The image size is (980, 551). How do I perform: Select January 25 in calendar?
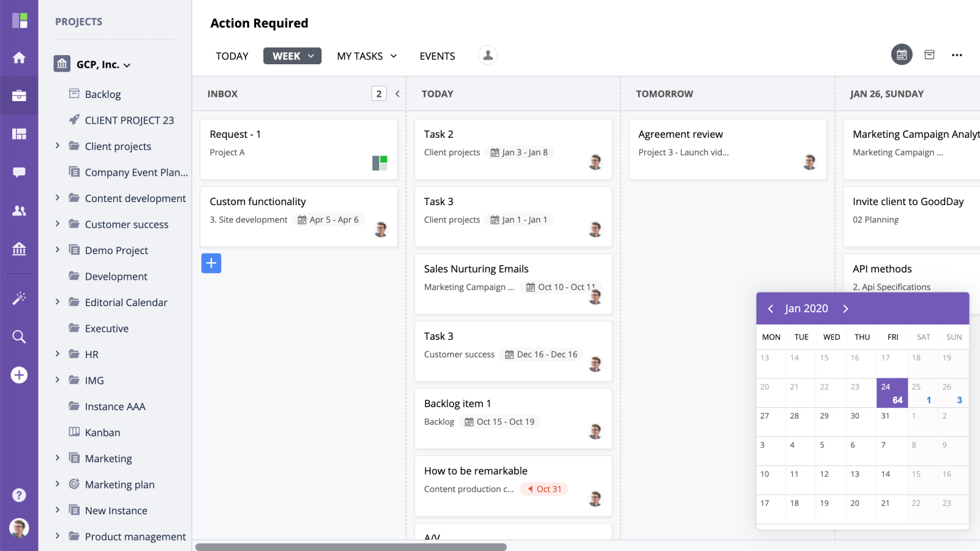tap(923, 393)
